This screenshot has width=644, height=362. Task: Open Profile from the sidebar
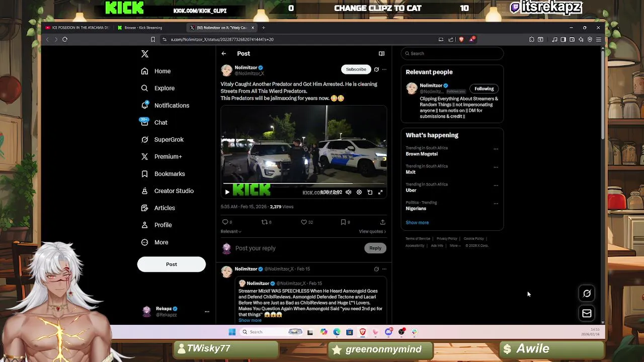pyautogui.click(x=156, y=225)
